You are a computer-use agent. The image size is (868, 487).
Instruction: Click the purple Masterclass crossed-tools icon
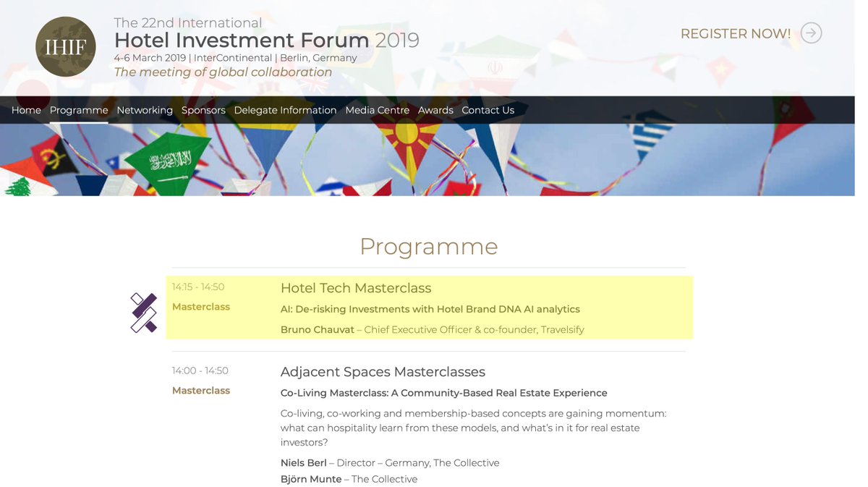point(144,313)
